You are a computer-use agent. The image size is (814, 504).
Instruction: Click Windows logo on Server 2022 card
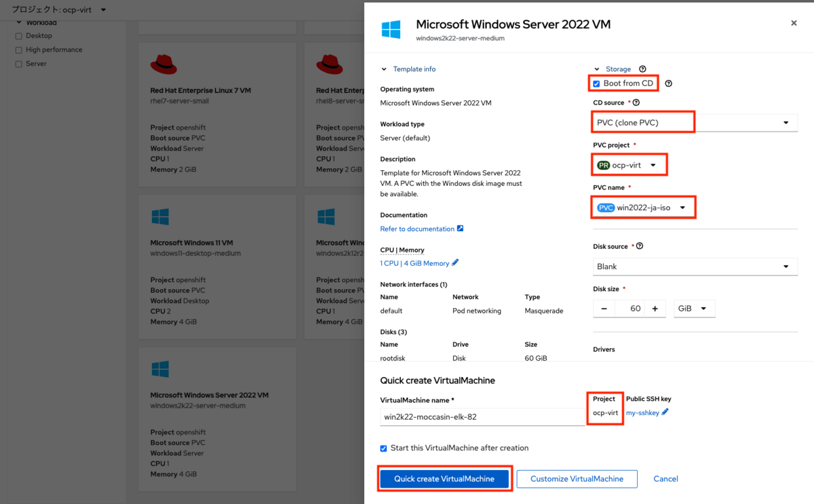(x=160, y=369)
